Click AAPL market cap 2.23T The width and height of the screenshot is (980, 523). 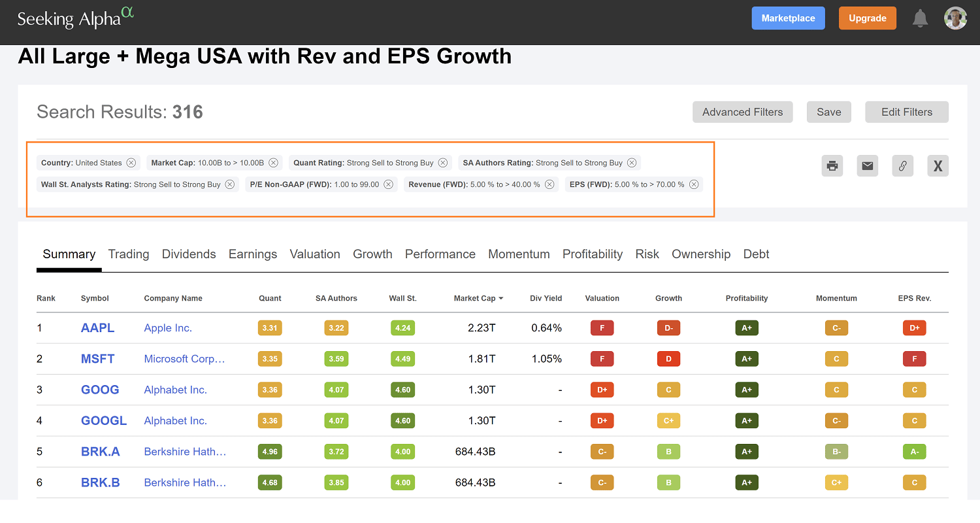[x=482, y=328]
